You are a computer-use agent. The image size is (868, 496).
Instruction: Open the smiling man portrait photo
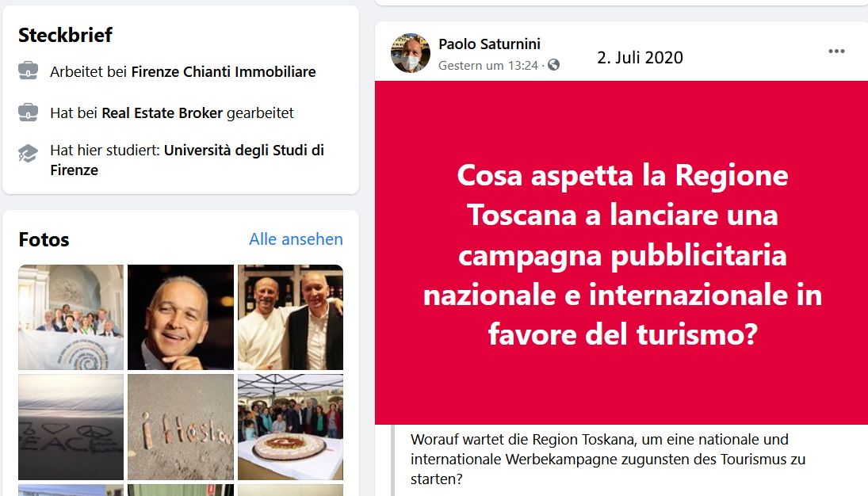pyautogui.click(x=181, y=317)
